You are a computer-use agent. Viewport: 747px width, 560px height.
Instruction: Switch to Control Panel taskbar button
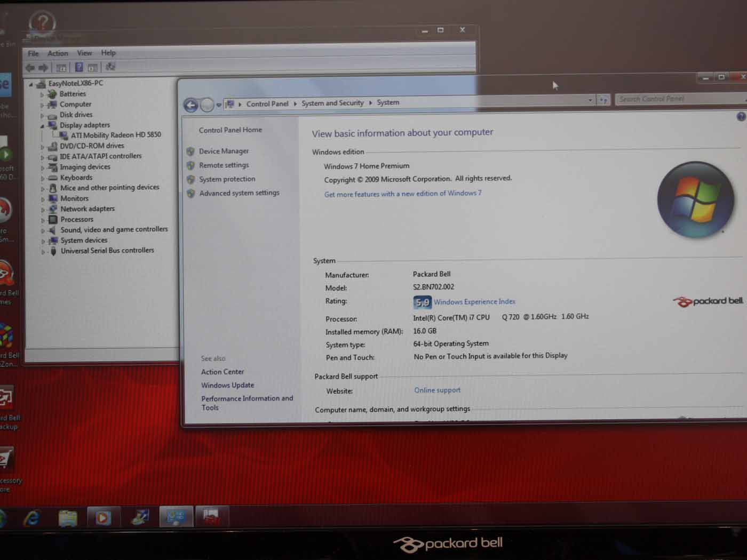[176, 516]
